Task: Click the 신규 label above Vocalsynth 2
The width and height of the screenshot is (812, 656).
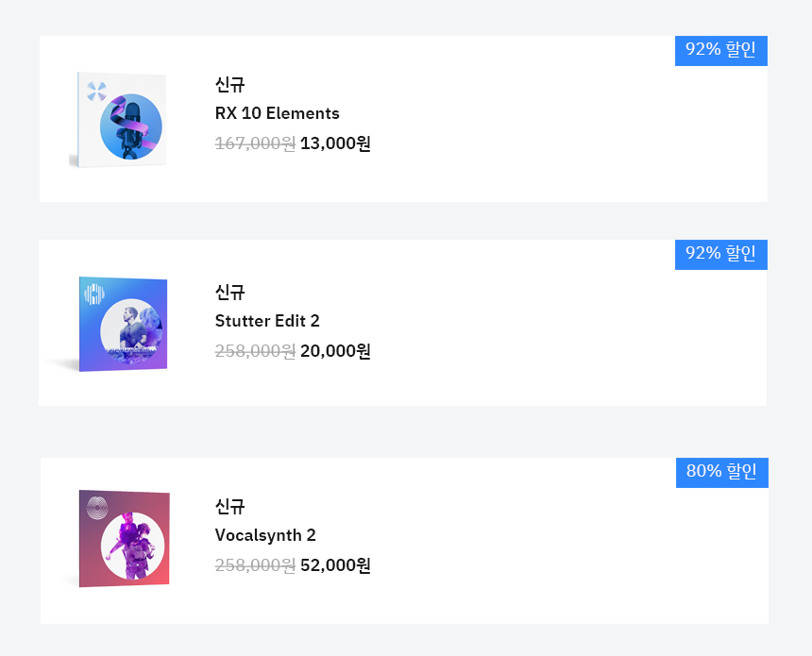Action: coord(230,506)
